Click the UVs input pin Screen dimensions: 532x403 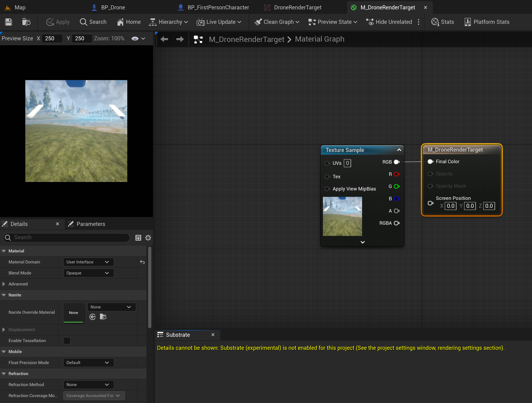coord(327,163)
